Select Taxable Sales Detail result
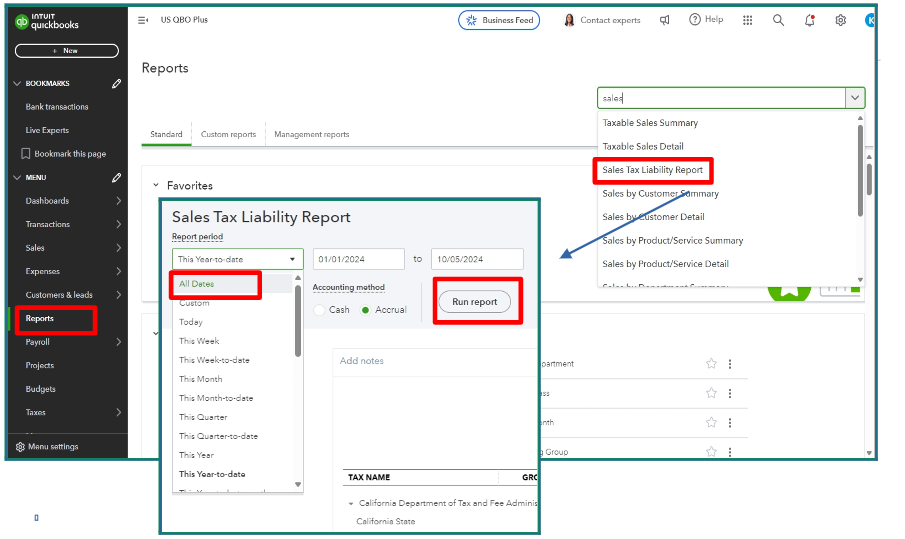Viewport: 905px width, 539px height. [643, 146]
